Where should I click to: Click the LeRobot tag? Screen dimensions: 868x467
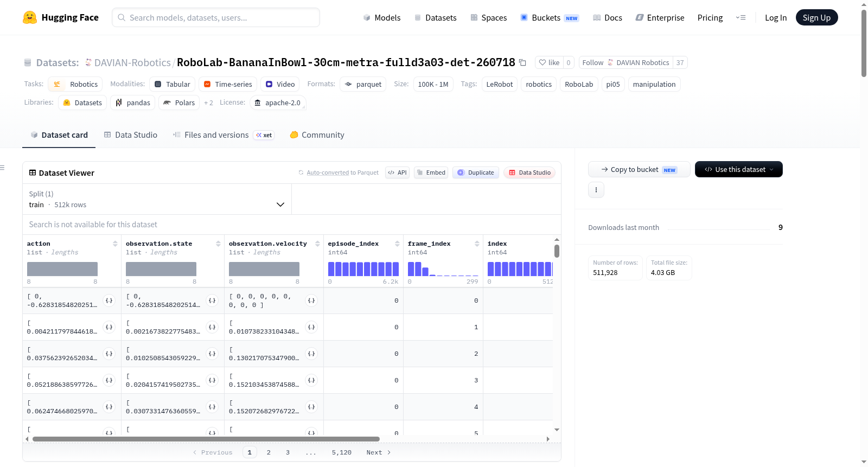pos(500,84)
